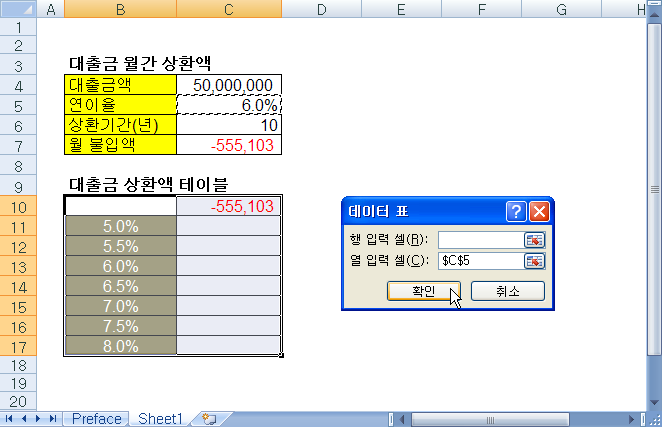This screenshot has width=662, height=427.
Task: Click the repayment period cell showing 10
Action: click(x=229, y=125)
